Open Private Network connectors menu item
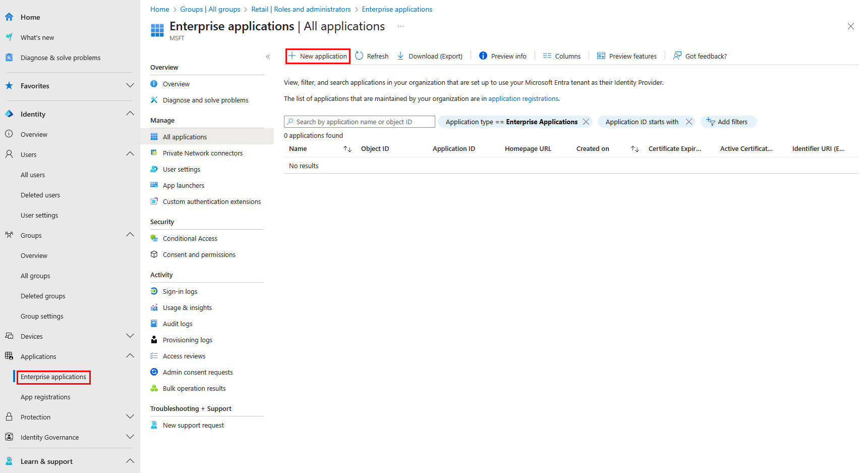This screenshot has width=868, height=473. [x=202, y=153]
